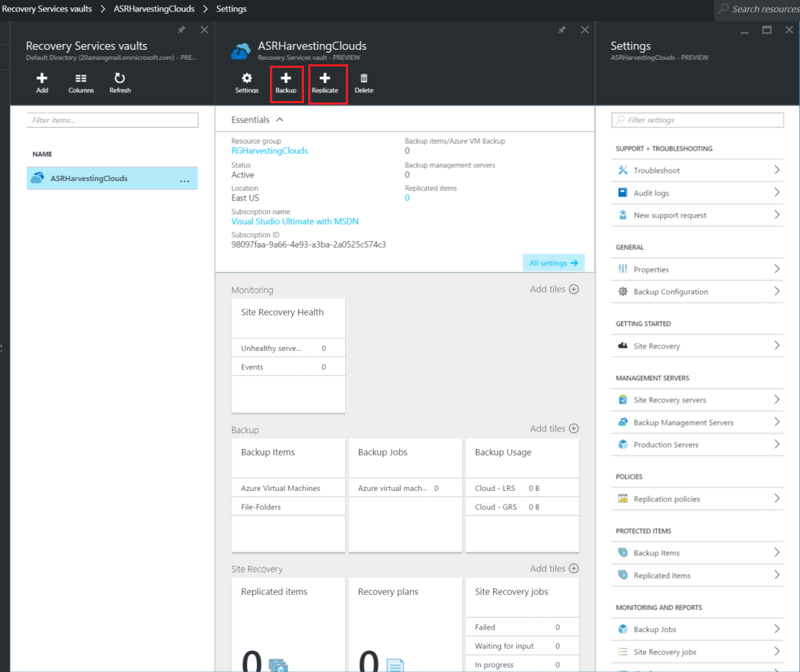Click the Replicated items count link
The image size is (800, 672).
407,198
